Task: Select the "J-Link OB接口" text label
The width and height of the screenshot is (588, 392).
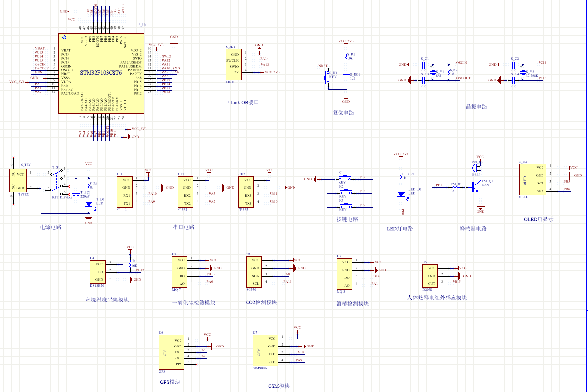Action: [x=242, y=102]
